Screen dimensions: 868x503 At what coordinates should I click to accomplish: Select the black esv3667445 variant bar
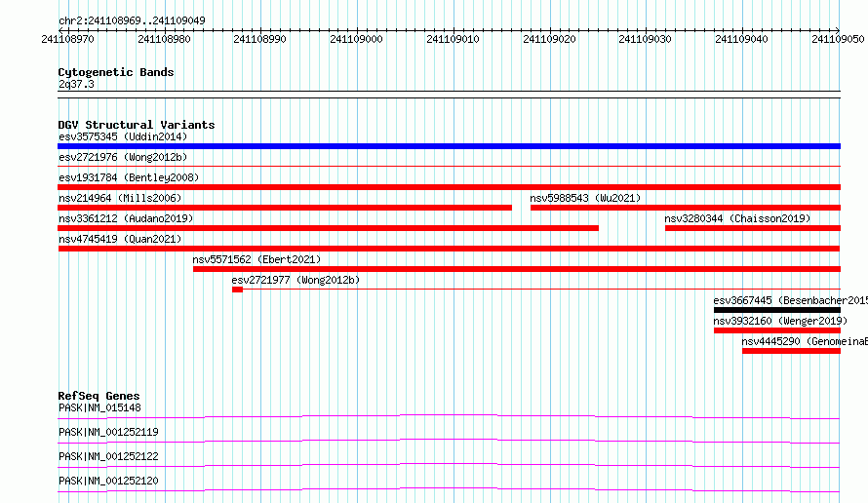point(777,310)
